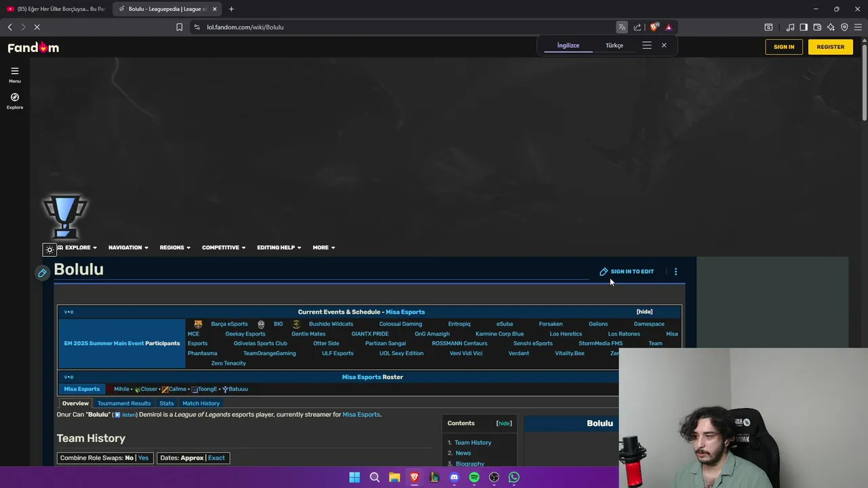Open site settings icon beside the URL
Screen dimensions: 868x488
[197, 27]
